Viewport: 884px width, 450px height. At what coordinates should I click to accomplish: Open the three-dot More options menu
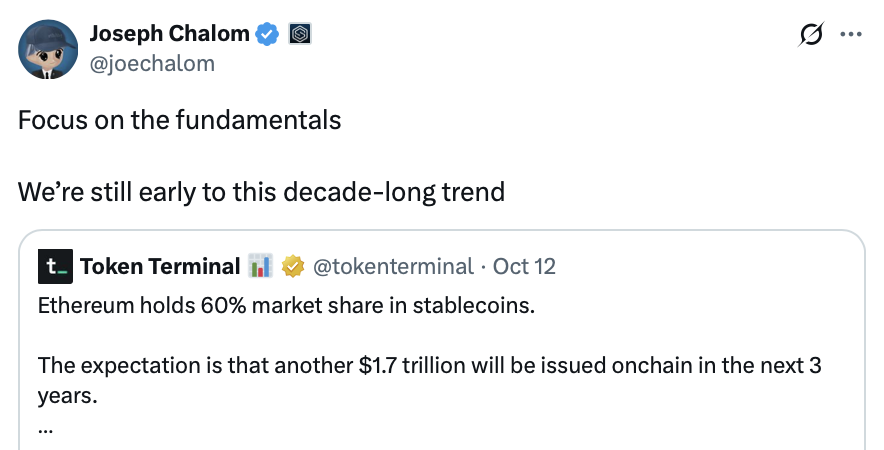(851, 34)
